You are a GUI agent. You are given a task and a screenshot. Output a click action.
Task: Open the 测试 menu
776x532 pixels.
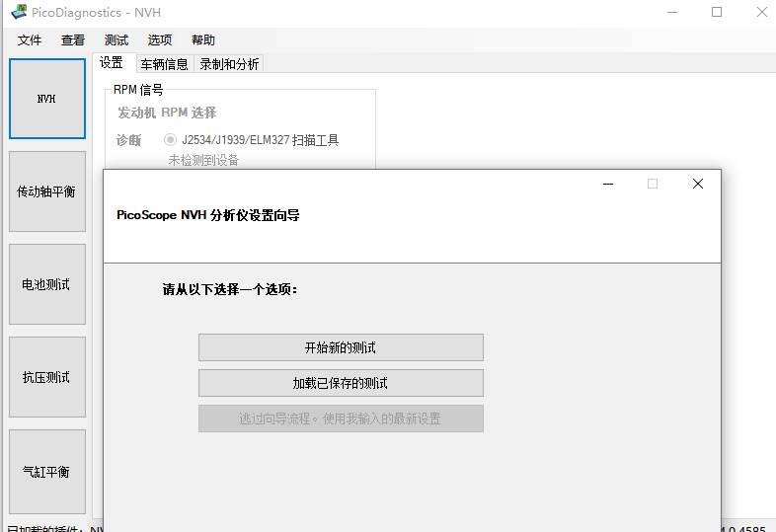116,40
